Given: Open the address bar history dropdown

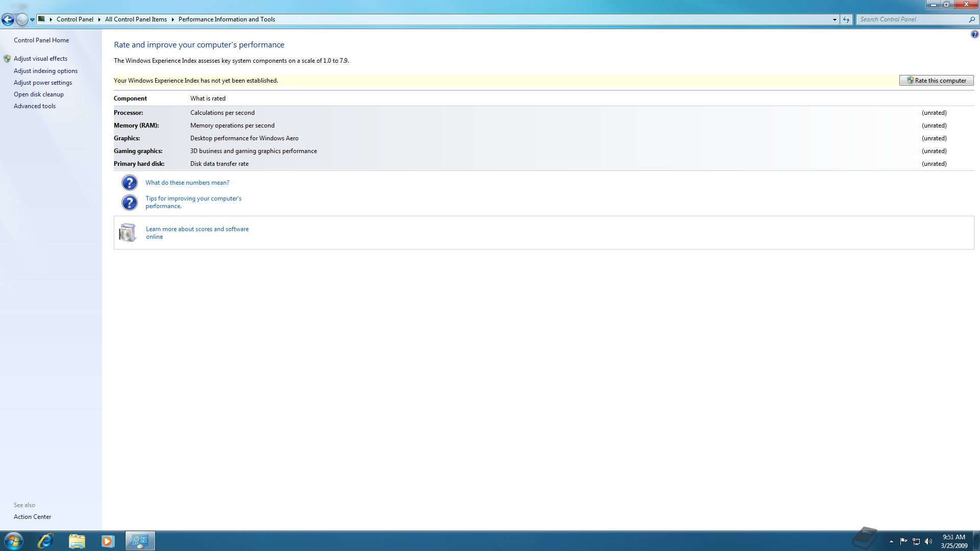Looking at the screenshot, I should 835,19.
